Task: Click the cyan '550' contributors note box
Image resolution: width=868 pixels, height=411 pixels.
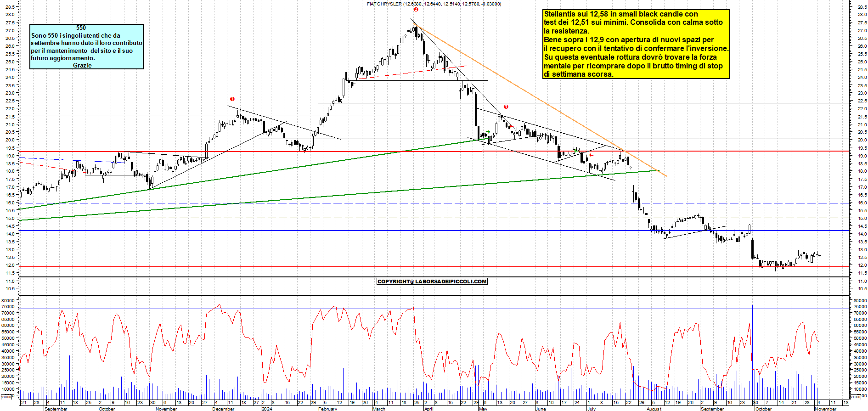Action: tap(86, 46)
